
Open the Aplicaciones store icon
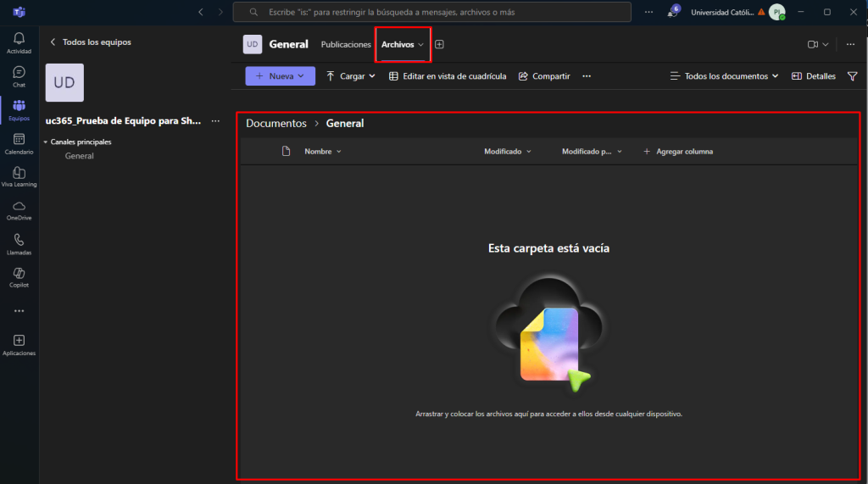[x=19, y=343]
